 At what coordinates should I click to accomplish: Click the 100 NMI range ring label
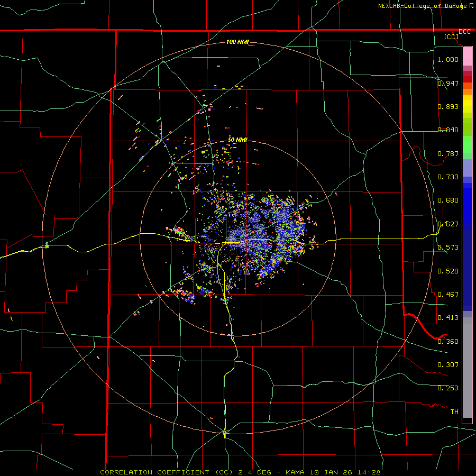237,42
